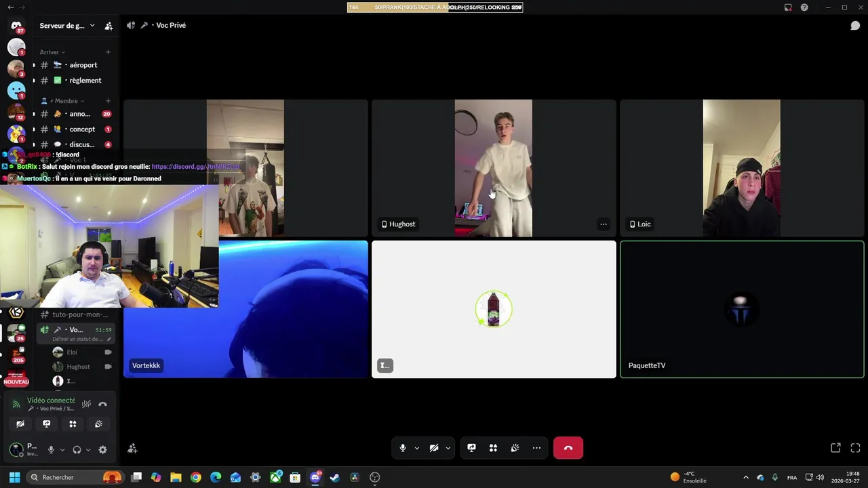Open three-dot options on Hughost video tile
This screenshot has height=488, width=868.
point(604,224)
